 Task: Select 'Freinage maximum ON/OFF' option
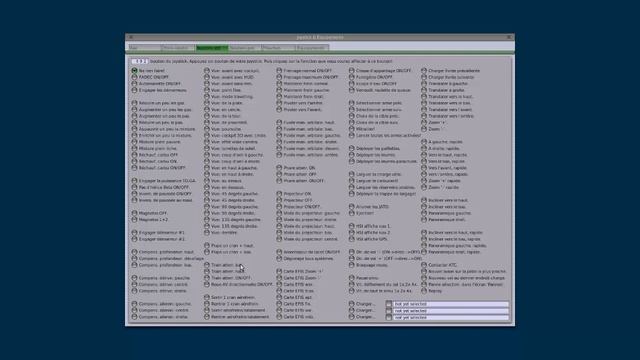pyautogui.click(x=279, y=77)
